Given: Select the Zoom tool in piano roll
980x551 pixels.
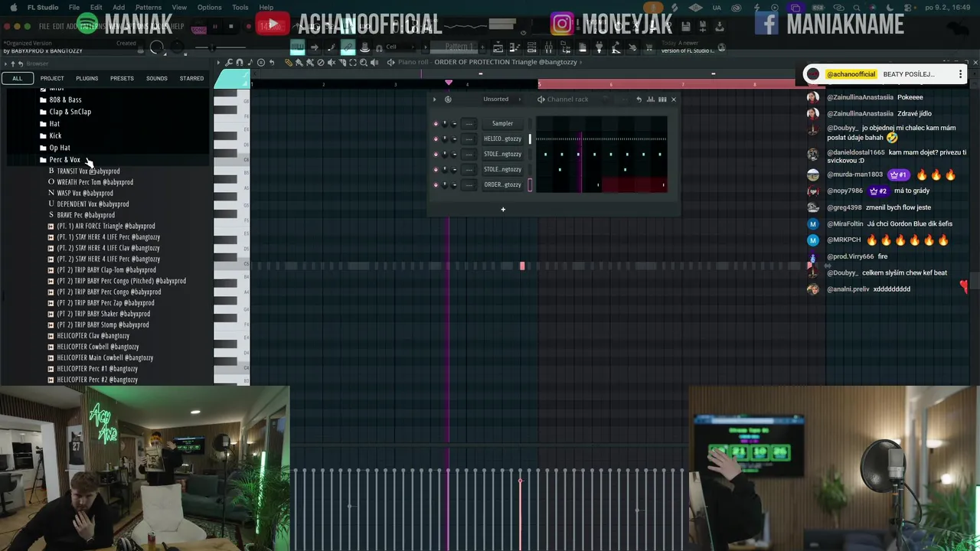Looking at the screenshot, I should click(x=364, y=62).
